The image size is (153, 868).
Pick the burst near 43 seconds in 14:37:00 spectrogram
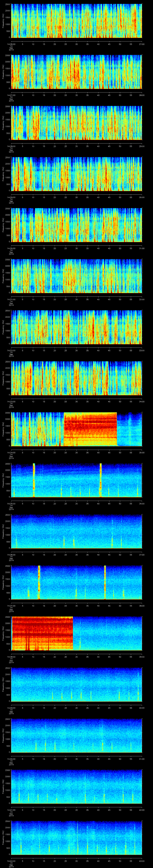(105, 582)
